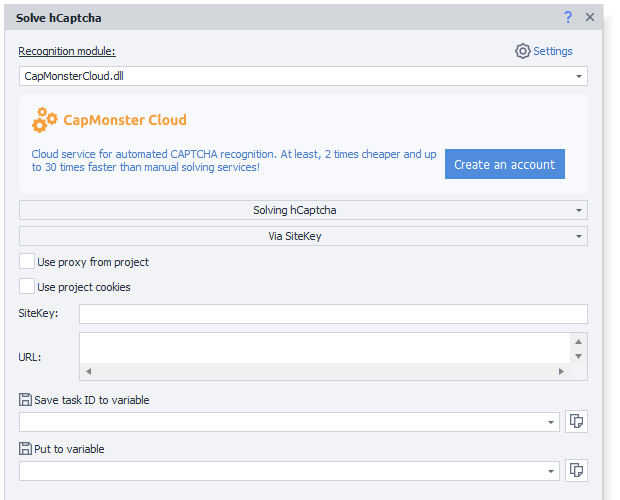Click the Settings gear icon

[522, 51]
